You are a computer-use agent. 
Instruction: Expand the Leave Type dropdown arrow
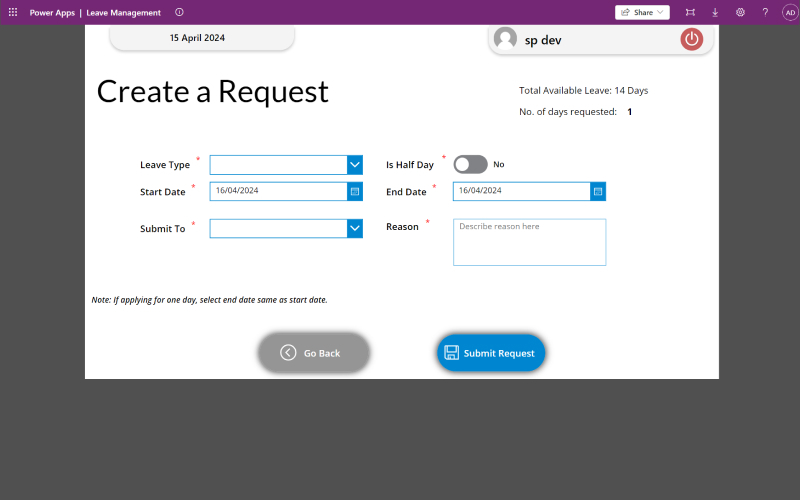point(355,165)
